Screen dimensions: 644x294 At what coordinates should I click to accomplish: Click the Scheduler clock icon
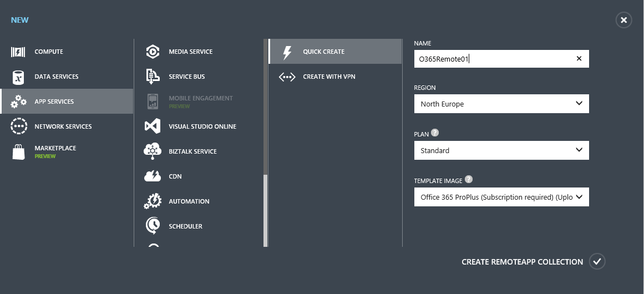point(153,226)
